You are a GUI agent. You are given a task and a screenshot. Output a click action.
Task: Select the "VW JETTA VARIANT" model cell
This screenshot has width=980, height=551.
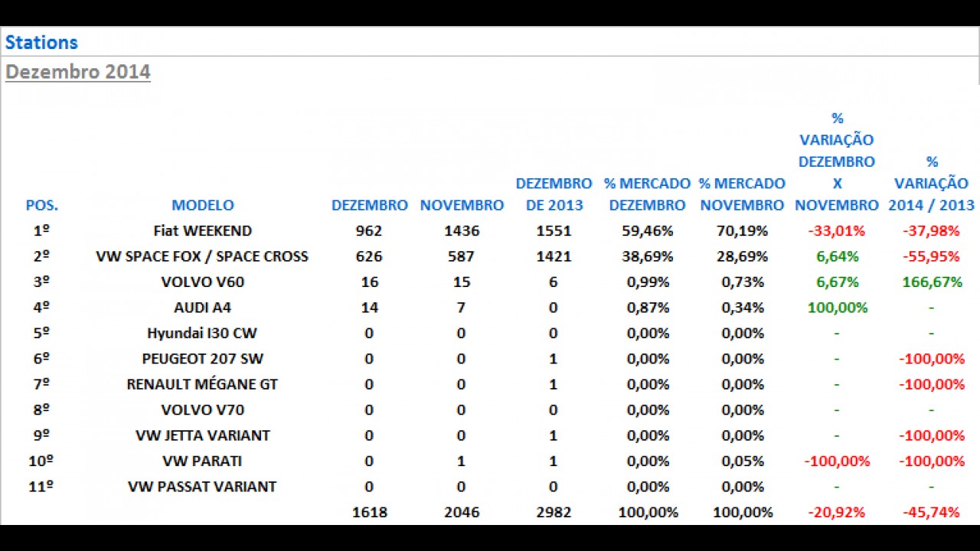tap(203, 435)
